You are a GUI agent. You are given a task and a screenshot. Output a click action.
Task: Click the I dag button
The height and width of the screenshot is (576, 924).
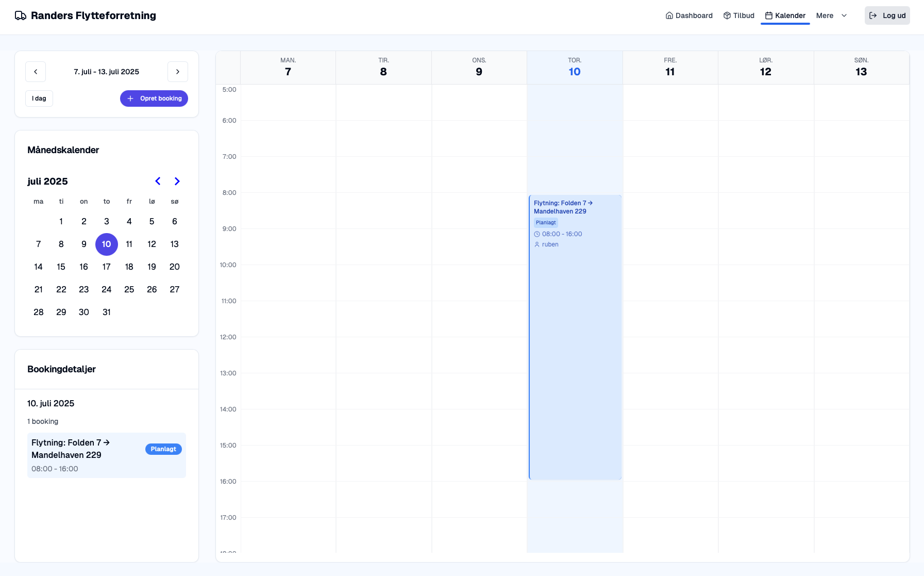(x=39, y=98)
